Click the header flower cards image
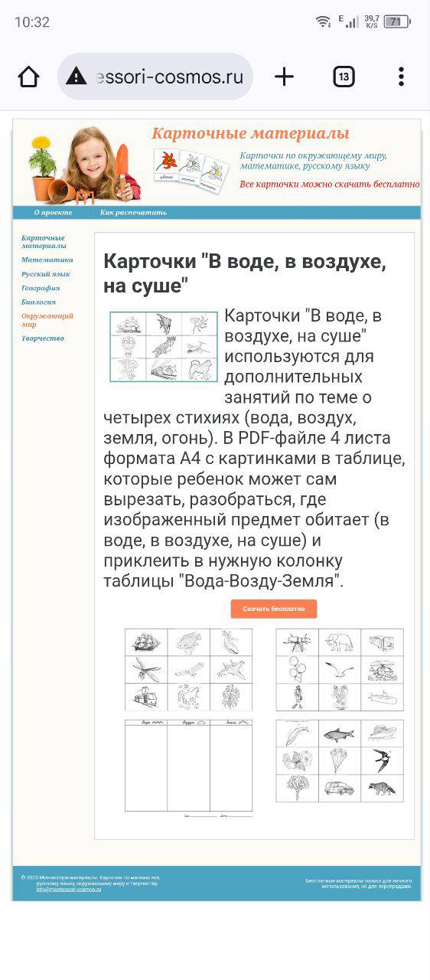The height and width of the screenshot is (980, 430). [191, 171]
